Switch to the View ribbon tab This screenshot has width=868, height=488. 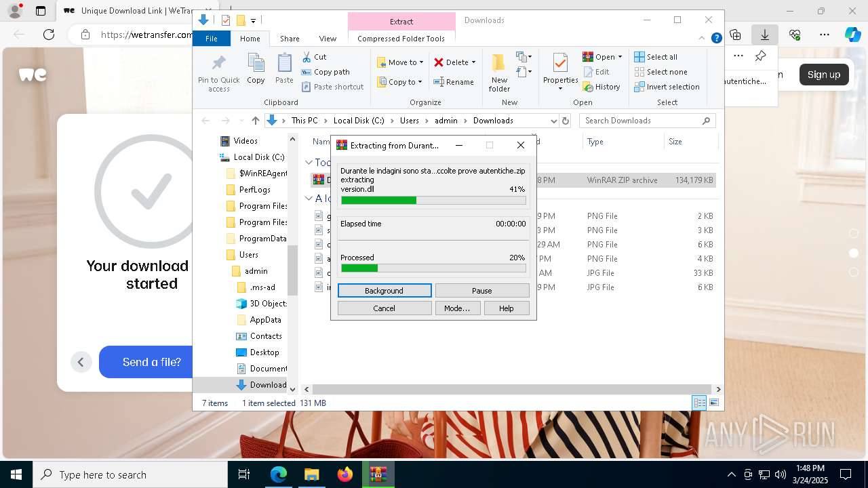pos(328,39)
